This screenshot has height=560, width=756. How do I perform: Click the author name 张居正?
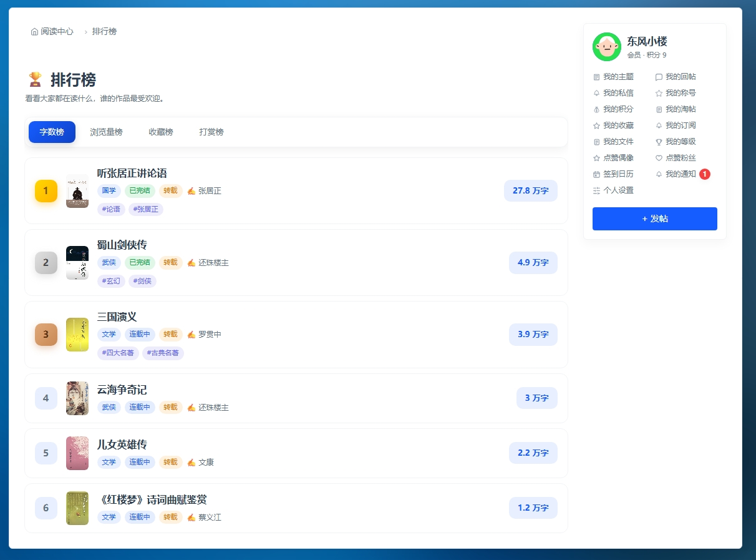tap(210, 190)
